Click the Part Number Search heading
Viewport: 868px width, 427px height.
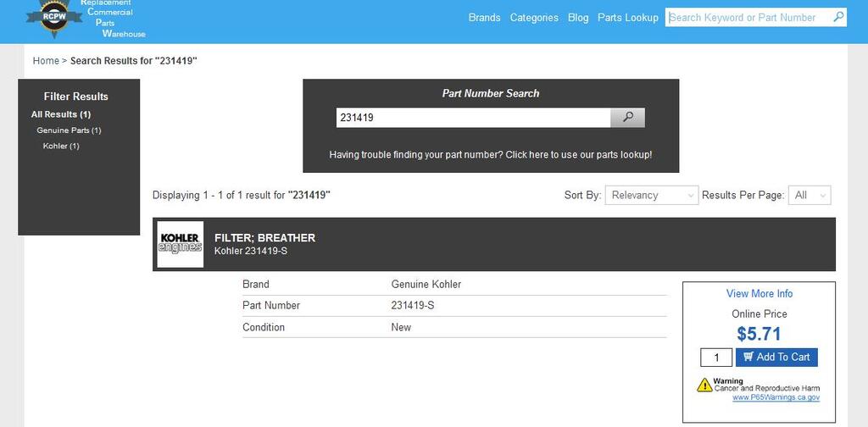click(x=491, y=93)
